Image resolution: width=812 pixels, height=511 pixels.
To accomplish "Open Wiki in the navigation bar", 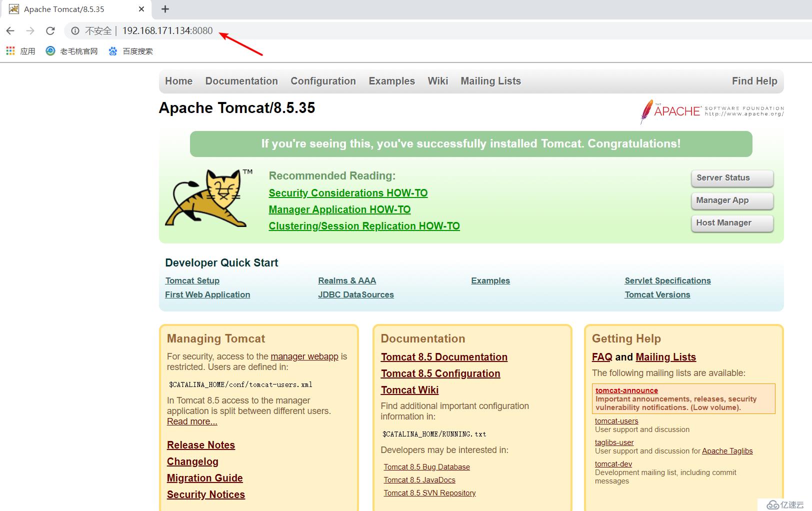I will click(438, 81).
